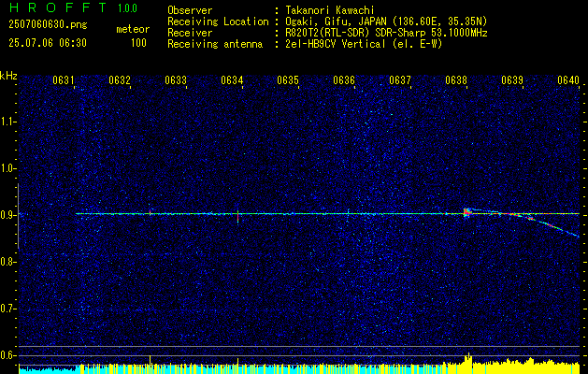The height and width of the screenshot is (374, 588).
Task: Click the meteor count value 100
Action: click(x=138, y=43)
